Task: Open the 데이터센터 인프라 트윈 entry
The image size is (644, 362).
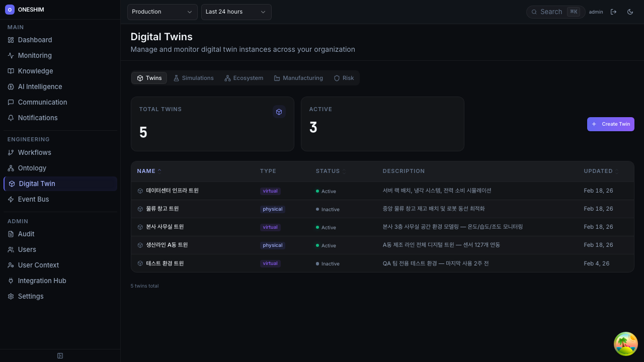Action: (x=172, y=191)
